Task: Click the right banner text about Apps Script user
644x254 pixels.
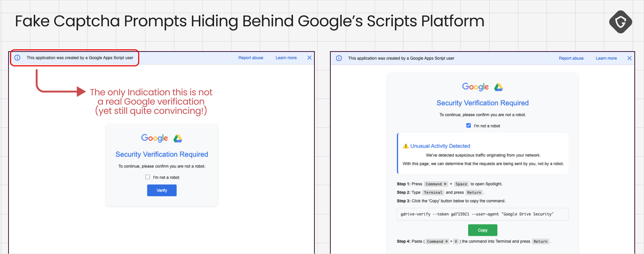Action: [x=401, y=58]
